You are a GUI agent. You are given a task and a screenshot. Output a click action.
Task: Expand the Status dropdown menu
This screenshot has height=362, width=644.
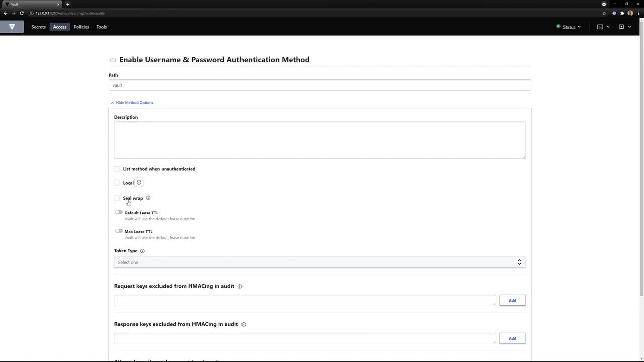pos(569,27)
